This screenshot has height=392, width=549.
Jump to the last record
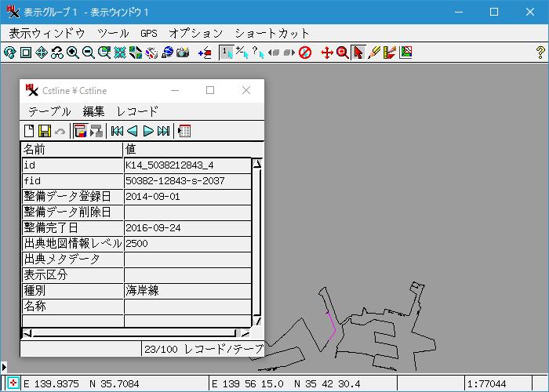[x=163, y=131]
